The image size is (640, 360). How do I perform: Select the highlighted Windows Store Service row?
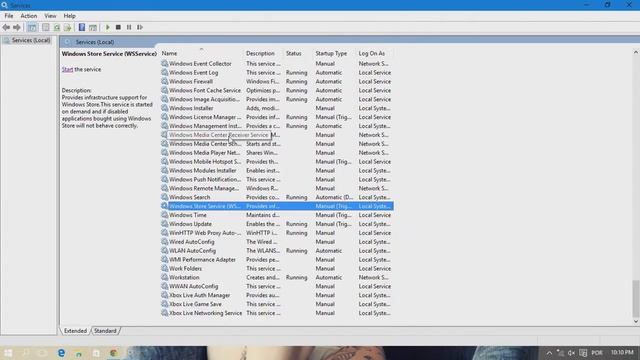click(277, 206)
